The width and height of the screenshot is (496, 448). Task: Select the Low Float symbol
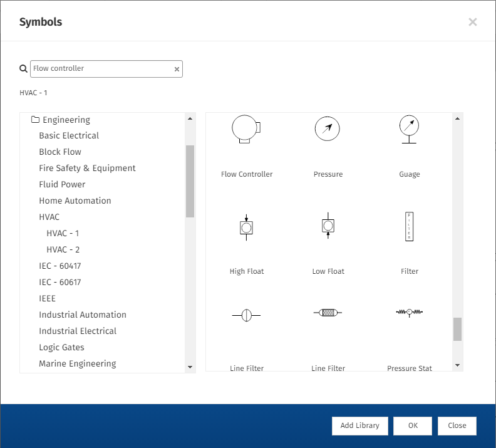[x=328, y=226]
